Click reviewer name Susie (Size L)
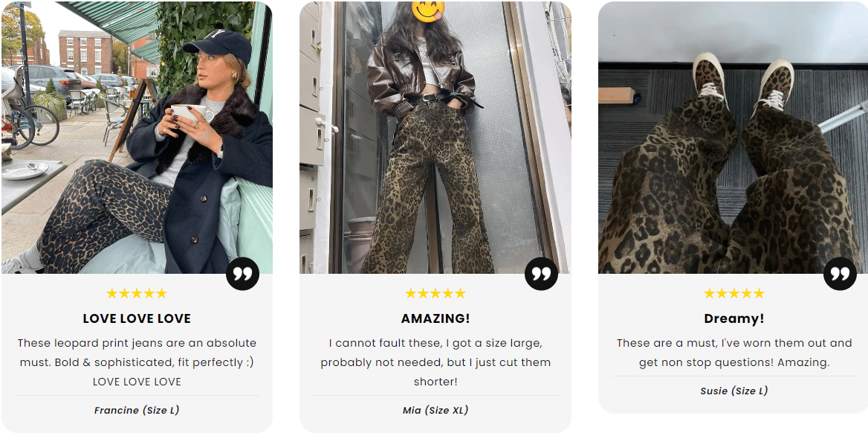 tap(734, 391)
